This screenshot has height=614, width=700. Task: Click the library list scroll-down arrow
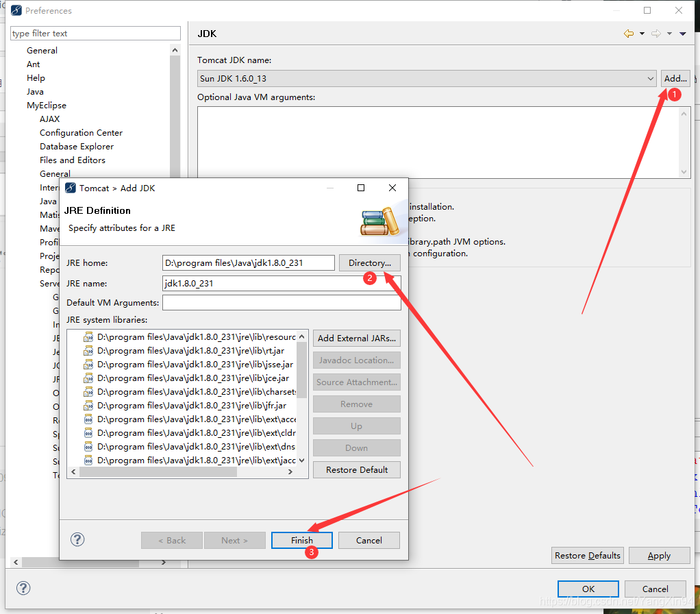pos(302,460)
